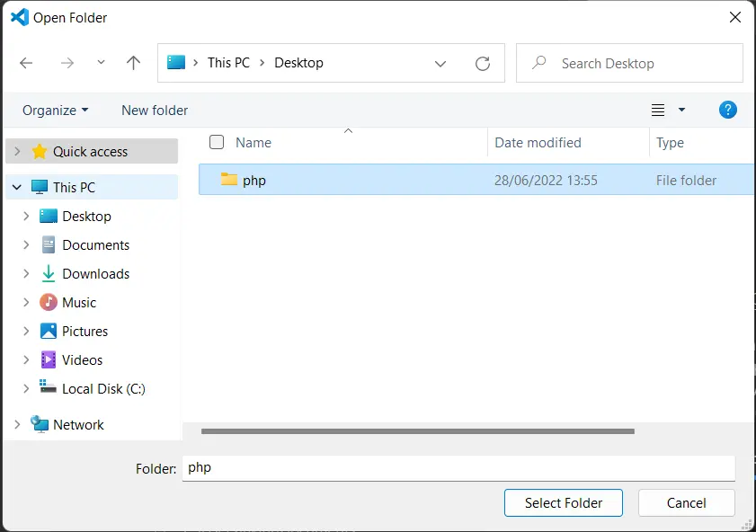Expand the Quick access tree node
This screenshot has width=756, height=532.
[17, 152]
